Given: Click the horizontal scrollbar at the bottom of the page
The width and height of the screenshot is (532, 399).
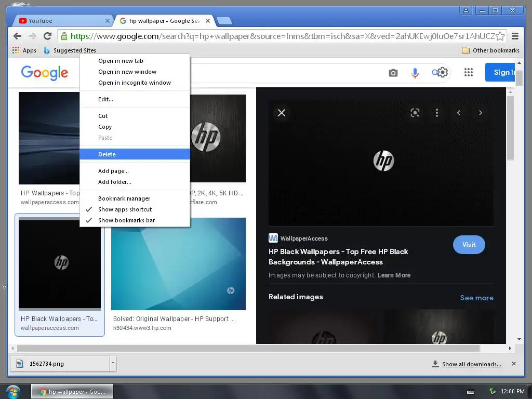Looking at the screenshot, I should coord(248,349).
